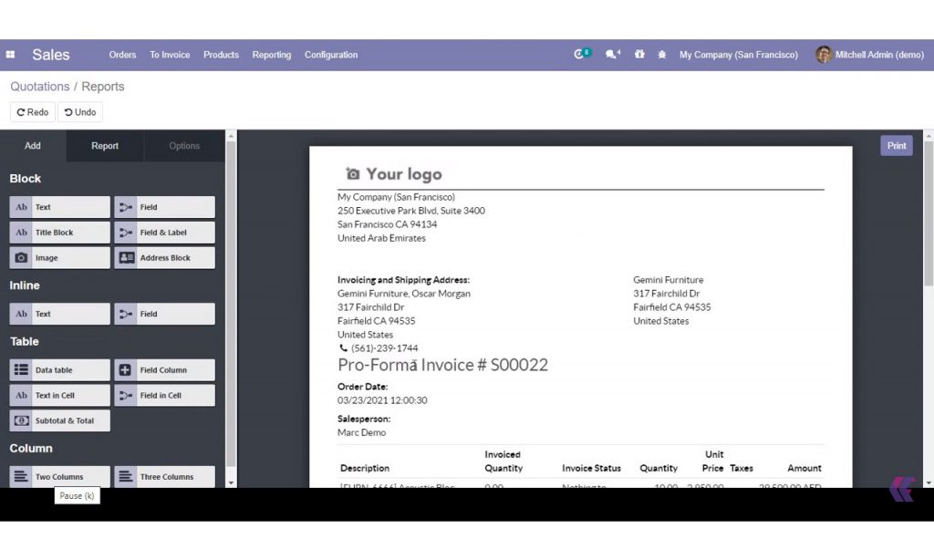Switch to the Add tab

tap(33, 146)
